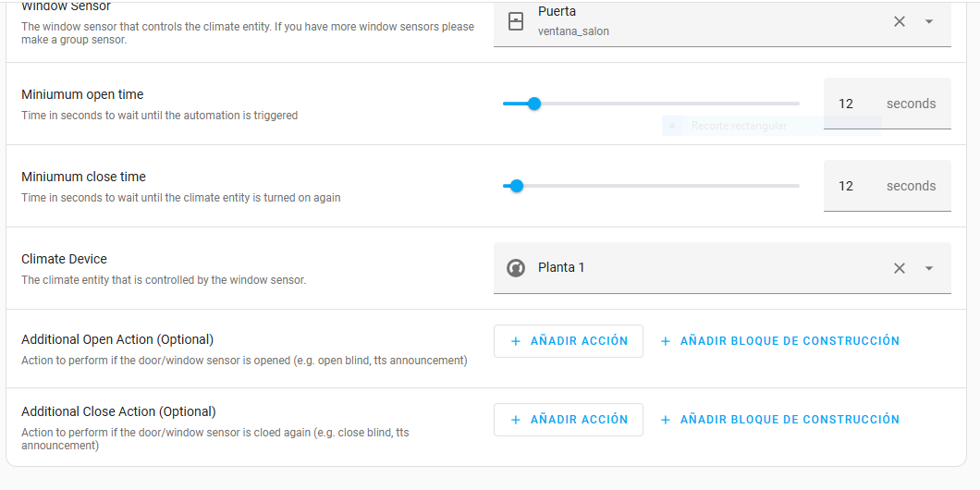Screen dimensions: 980x490
Task: Clear the Puerta window sensor selection
Action: pos(899,21)
